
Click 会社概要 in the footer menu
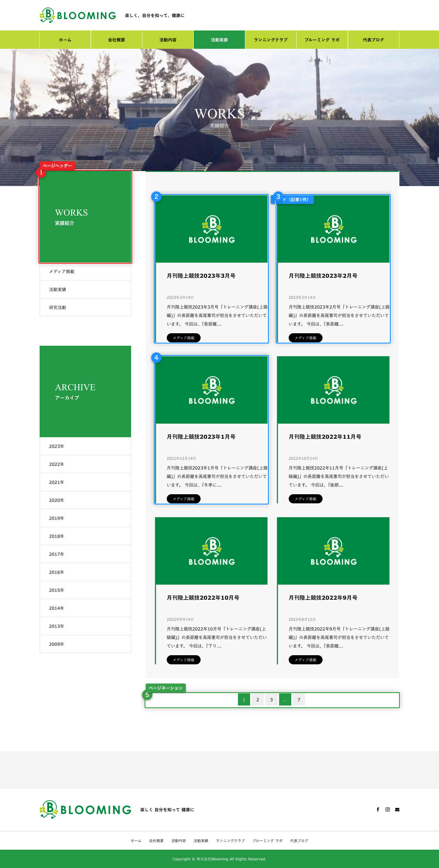pos(156,841)
